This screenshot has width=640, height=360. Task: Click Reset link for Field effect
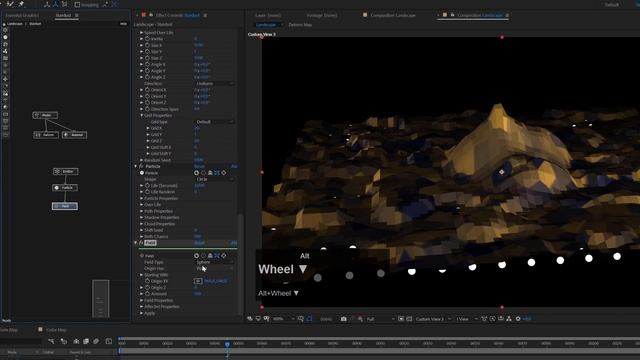(200, 243)
